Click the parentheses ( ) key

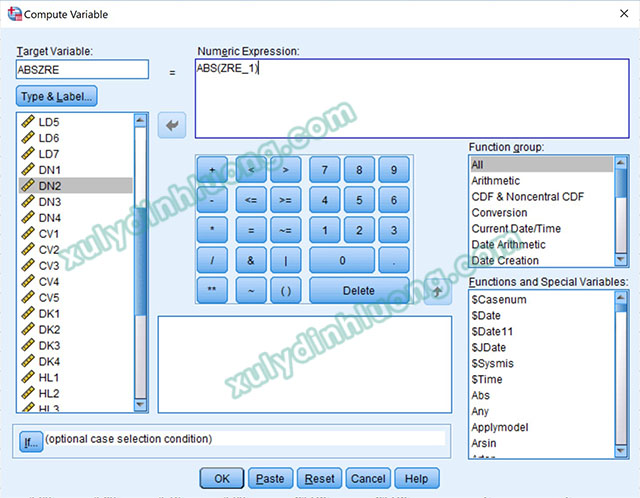pos(286,290)
